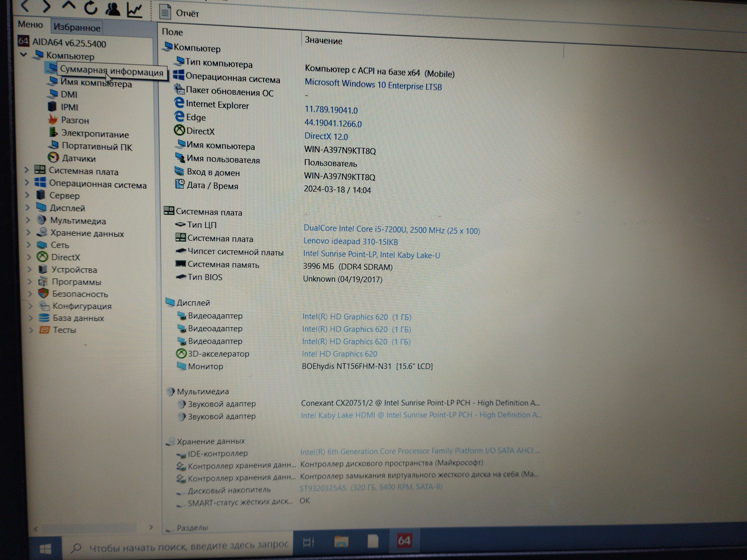The width and height of the screenshot is (747, 560).
Task: Click the База данных icon in tree
Action: [44, 318]
